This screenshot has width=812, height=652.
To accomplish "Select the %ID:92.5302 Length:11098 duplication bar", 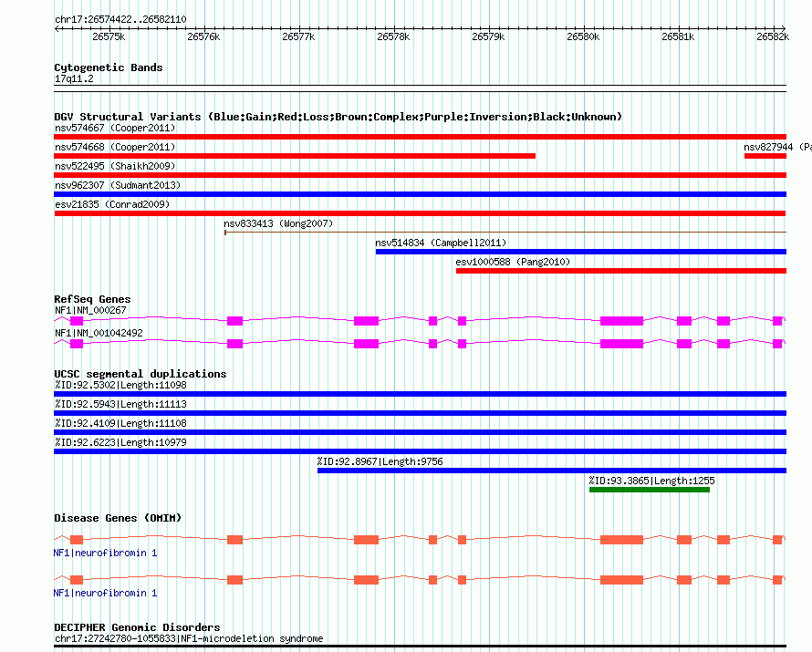I will coord(420,394).
